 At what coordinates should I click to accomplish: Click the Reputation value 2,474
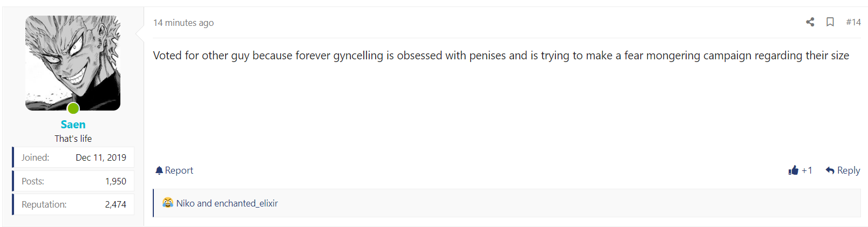(116, 204)
